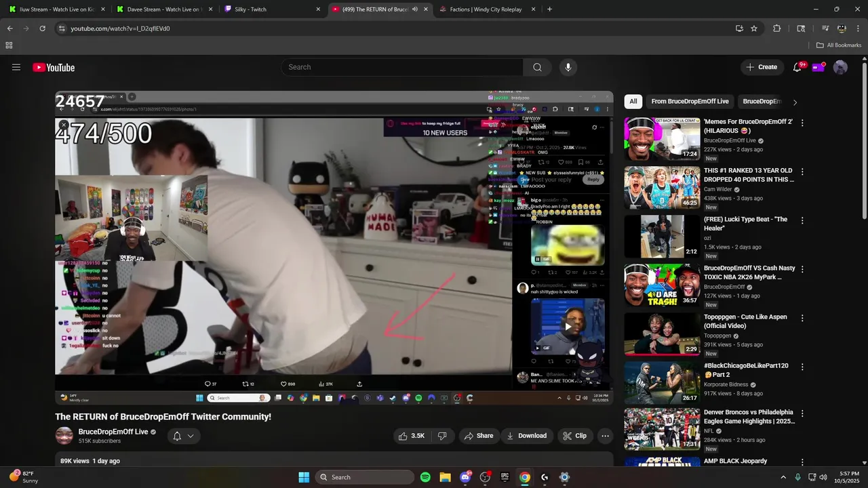Open the 26:17 BlackChicagoBeLike thumbnail
The width and height of the screenshot is (868, 488).
point(662,382)
